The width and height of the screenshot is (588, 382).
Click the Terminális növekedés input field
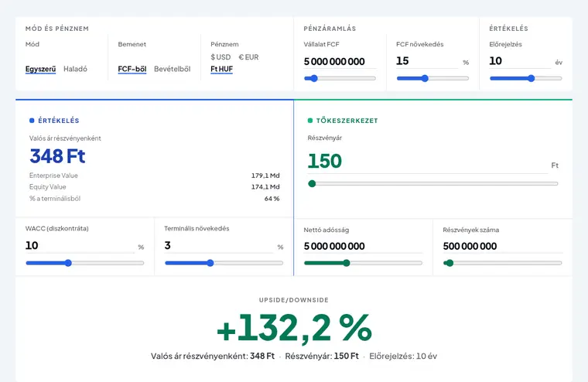coord(219,246)
